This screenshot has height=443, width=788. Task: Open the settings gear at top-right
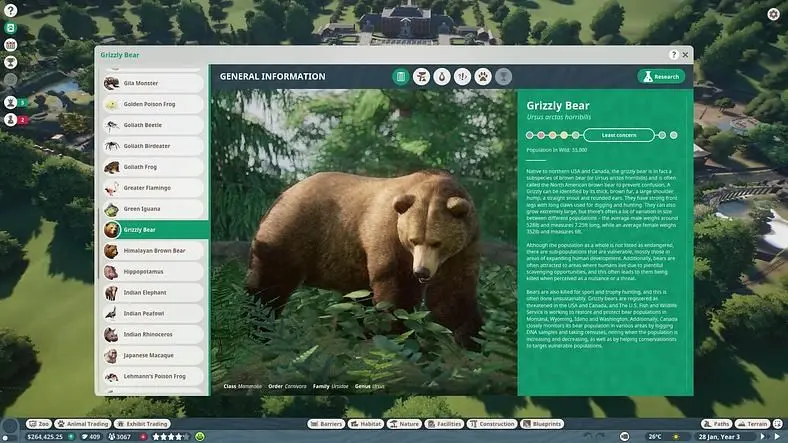(773, 14)
